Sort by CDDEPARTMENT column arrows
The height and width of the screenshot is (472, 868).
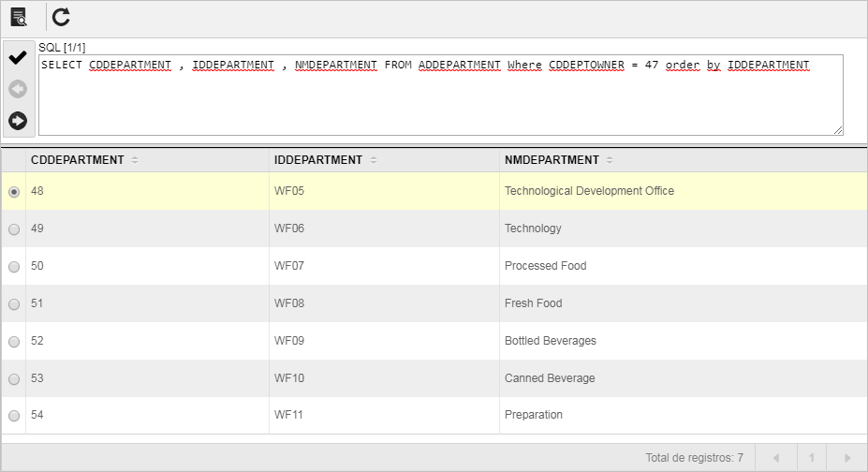coord(135,160)
